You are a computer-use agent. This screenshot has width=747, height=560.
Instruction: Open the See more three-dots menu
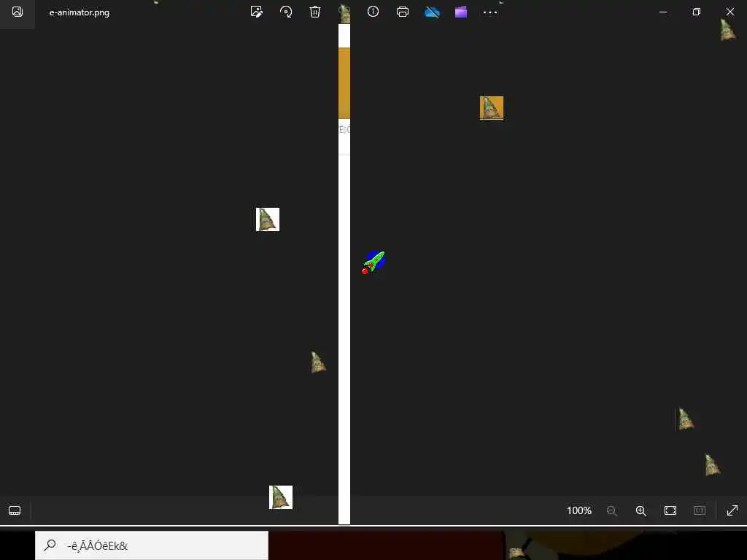coord(490,12)
